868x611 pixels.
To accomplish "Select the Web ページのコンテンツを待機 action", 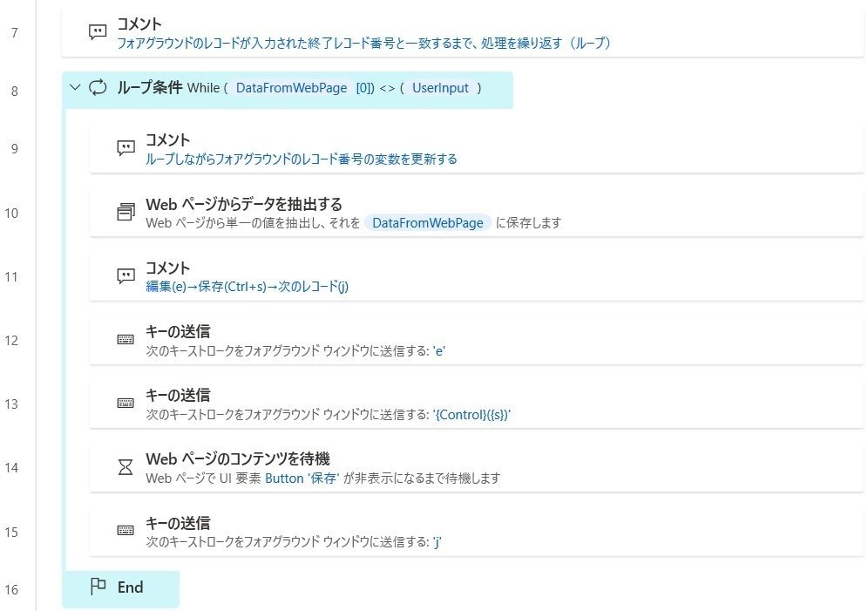I will [x=476, y=467].
